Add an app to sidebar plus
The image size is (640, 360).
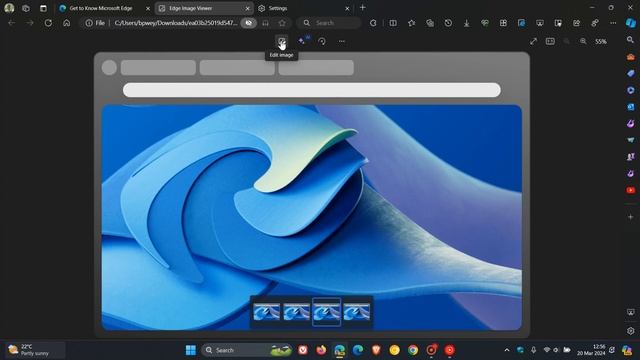(x=631, y=217)
